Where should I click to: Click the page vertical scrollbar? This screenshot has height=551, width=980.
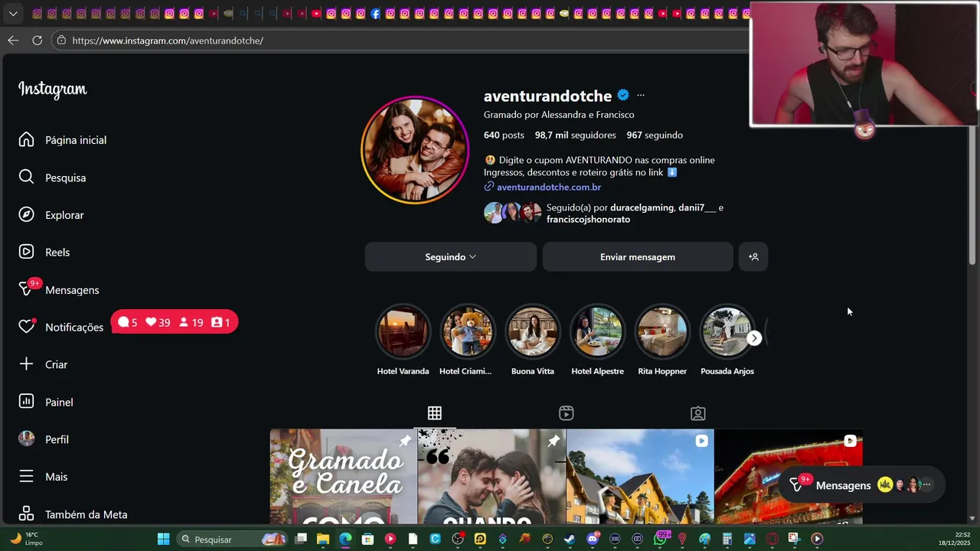click(973, 195)
